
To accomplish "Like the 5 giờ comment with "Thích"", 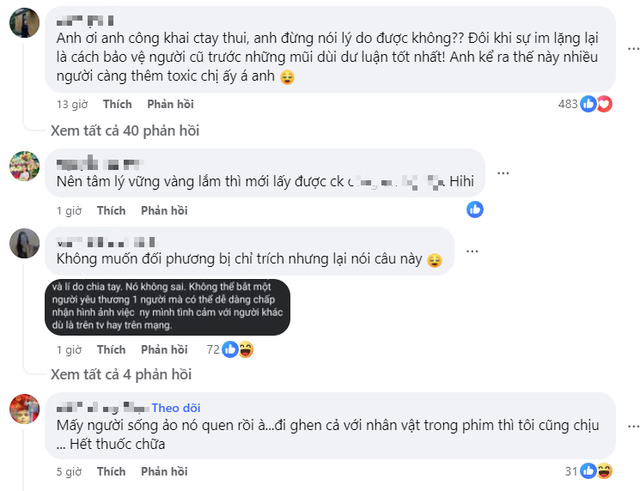I will (x=111, y=470).
